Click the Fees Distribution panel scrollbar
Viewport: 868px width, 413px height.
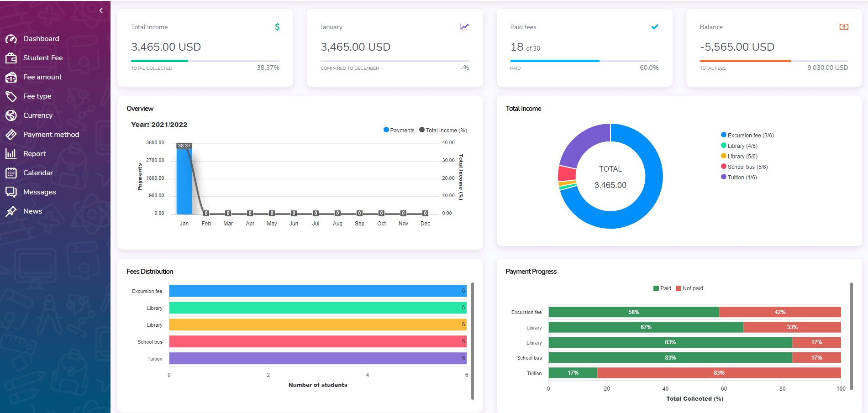(x=473, y=340)
